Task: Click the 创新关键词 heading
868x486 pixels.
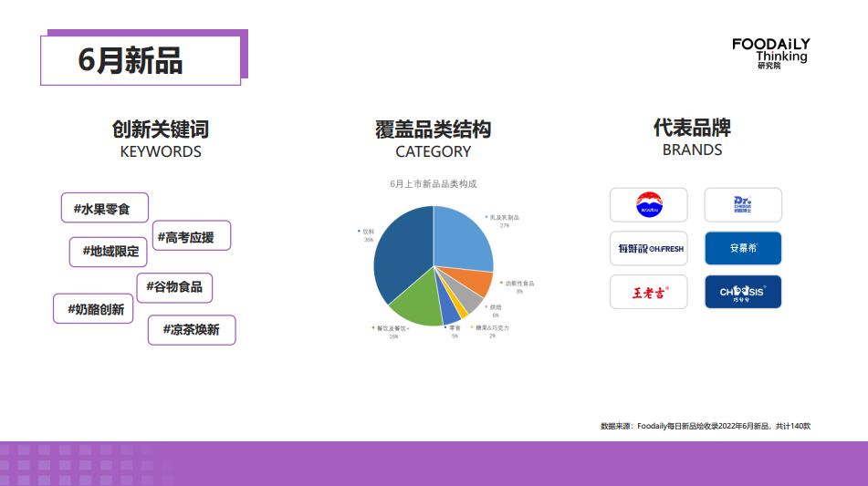Action: (x=161, y=129)
